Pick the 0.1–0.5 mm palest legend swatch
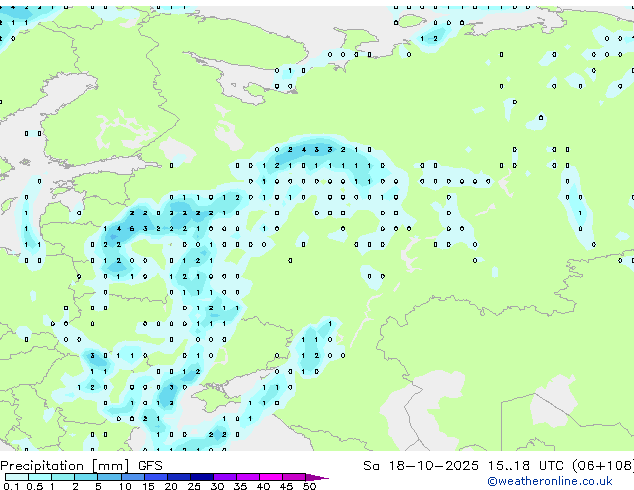This screenshot has width=634, height=490. tap(17, 477)
